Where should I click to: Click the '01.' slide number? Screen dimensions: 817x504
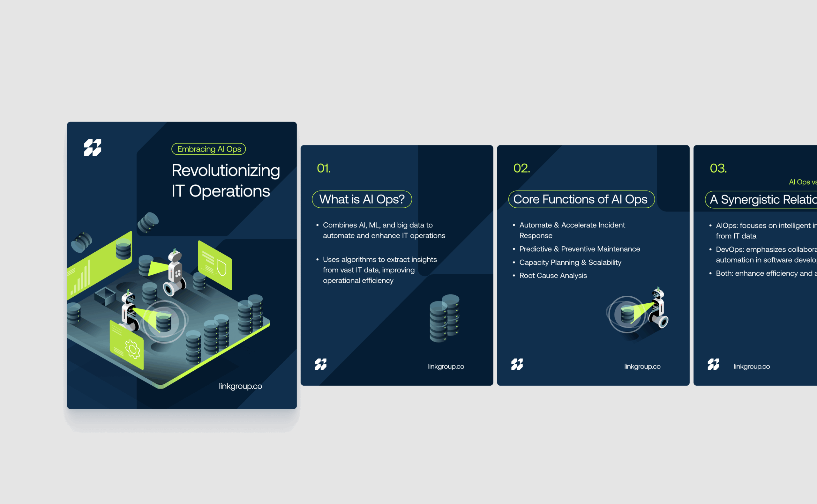[324, 168]
